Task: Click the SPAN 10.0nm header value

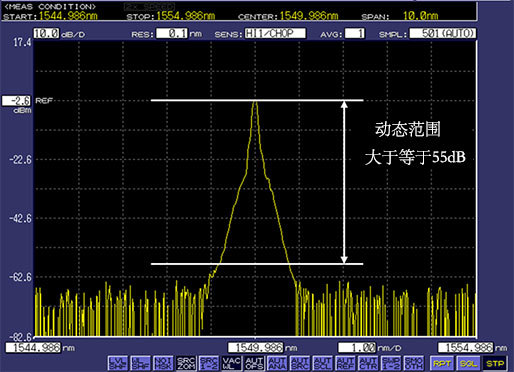Action: click(421, 16)
